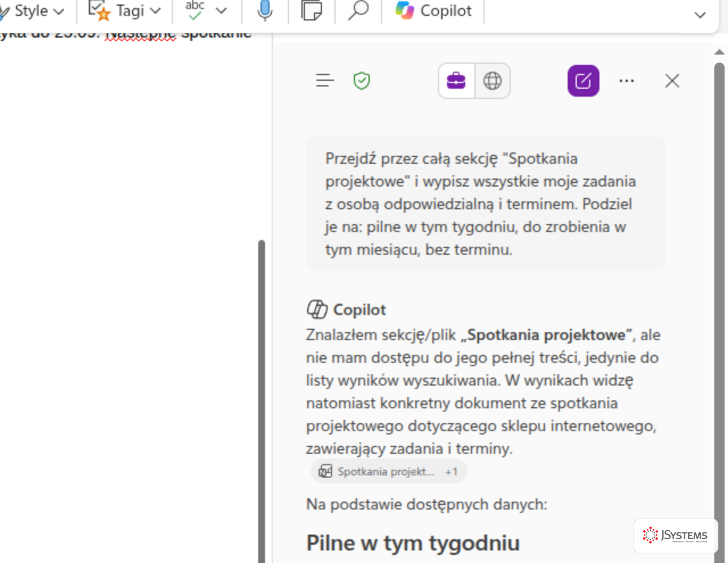Click the magnifier search icon
The height and width of the screenshot is (563, 728).
coord(358,10)
